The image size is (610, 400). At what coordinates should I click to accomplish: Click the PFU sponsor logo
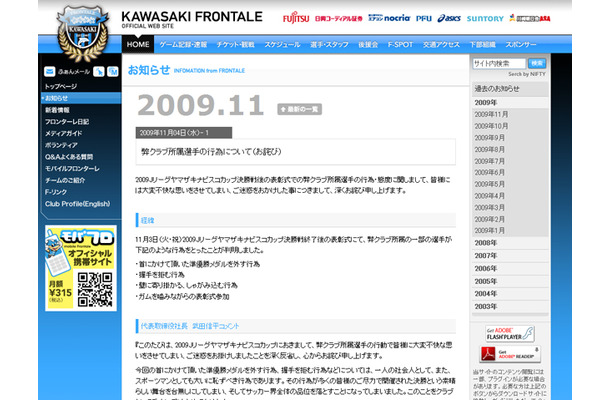point(396,18)
